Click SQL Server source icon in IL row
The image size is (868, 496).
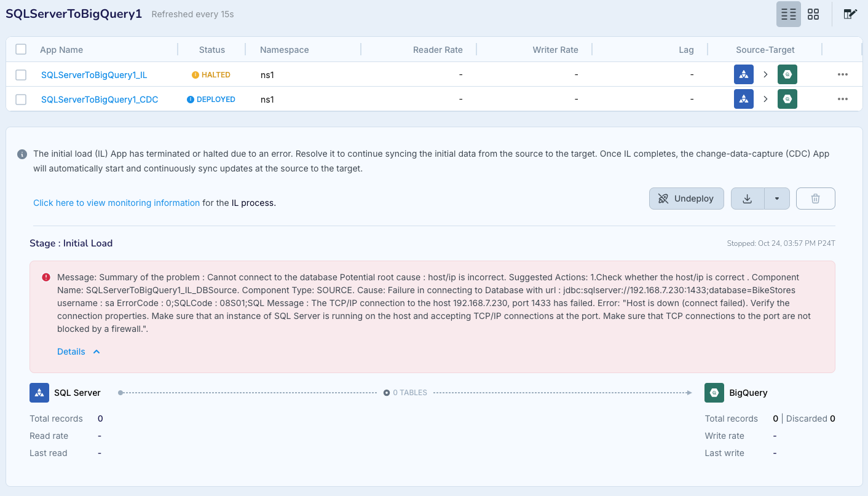coord(743,74)
